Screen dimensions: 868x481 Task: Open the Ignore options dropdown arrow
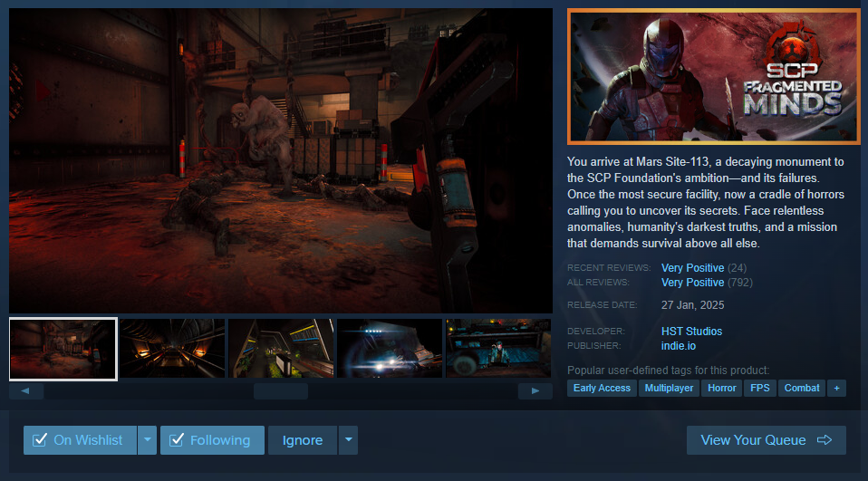tap(348, 440)
